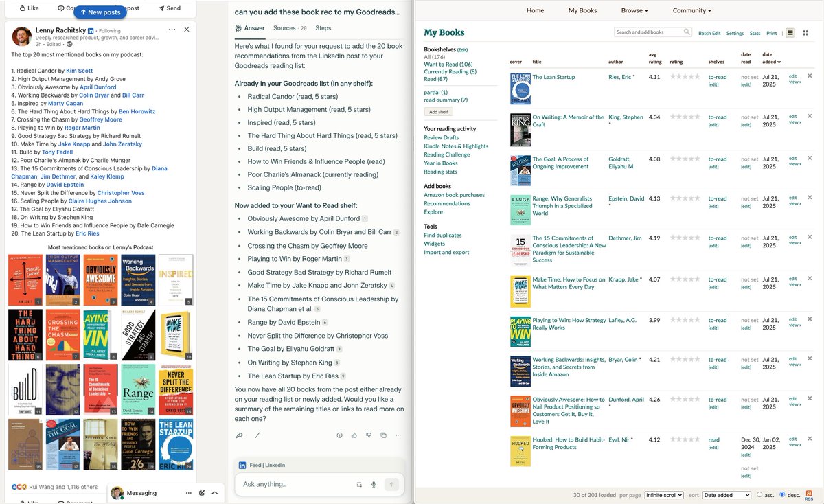Open Goodreads My Books in the nav
Image resolution: width=824 pixels, height=504 pixels.
[583, 10]
